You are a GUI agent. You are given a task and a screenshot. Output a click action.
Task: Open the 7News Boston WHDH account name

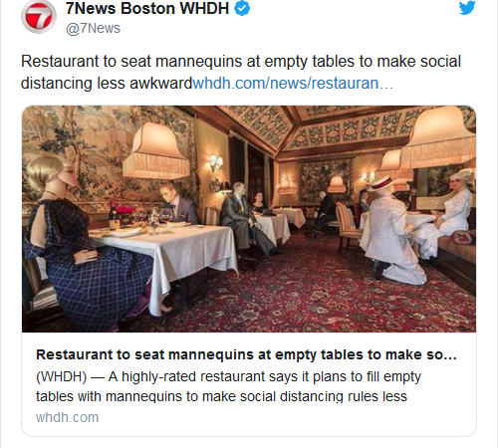coord(147,9)
